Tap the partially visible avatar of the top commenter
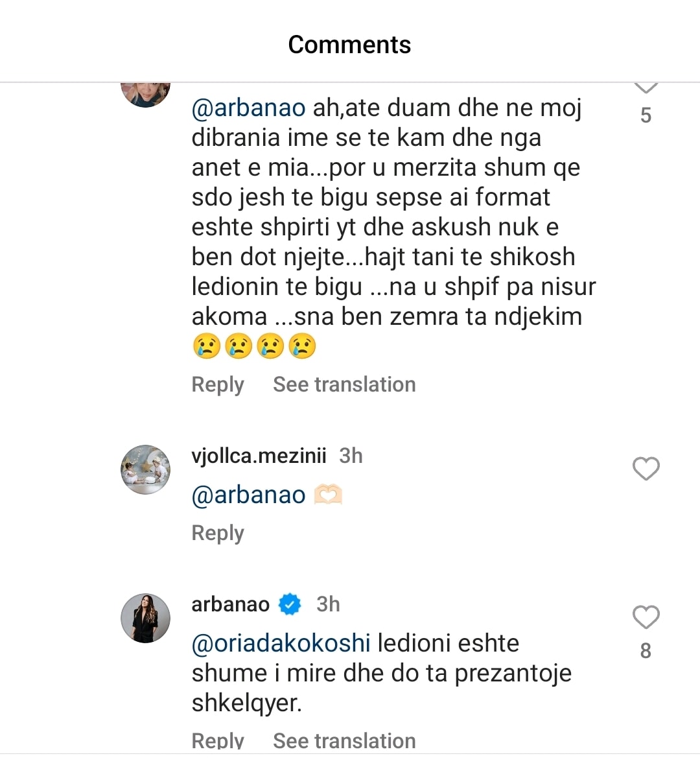700x767 pixels. click(x=146, y=93)
